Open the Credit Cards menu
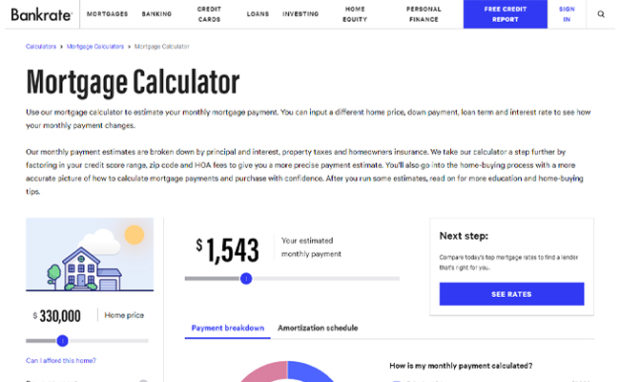 (209, 14)
